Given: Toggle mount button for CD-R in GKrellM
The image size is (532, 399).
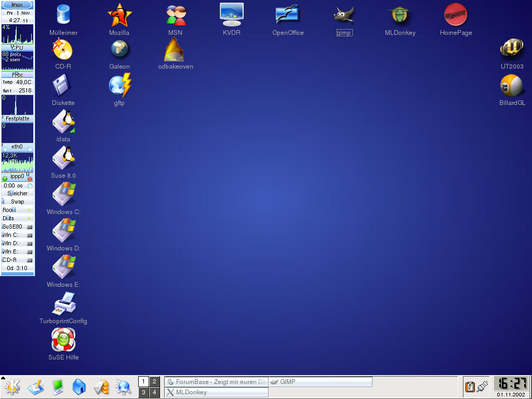Looking at the screenshot, I should [x=30, y=260].
